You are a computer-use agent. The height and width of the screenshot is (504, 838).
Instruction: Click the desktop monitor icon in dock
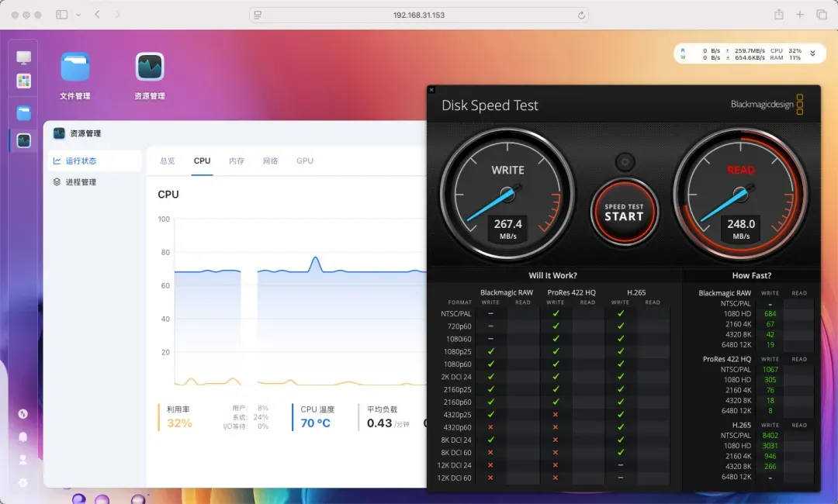(x=24, y=57)
